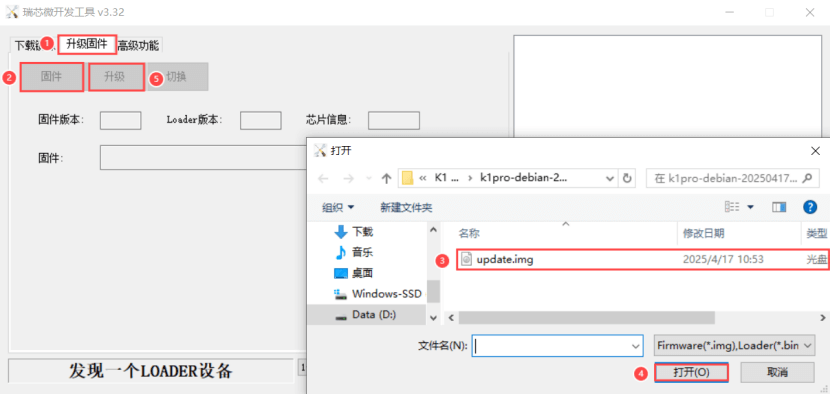Expand the 文件名 dropdown arrow
Viewport: 830px width, 394px height.
pos(636,346)
